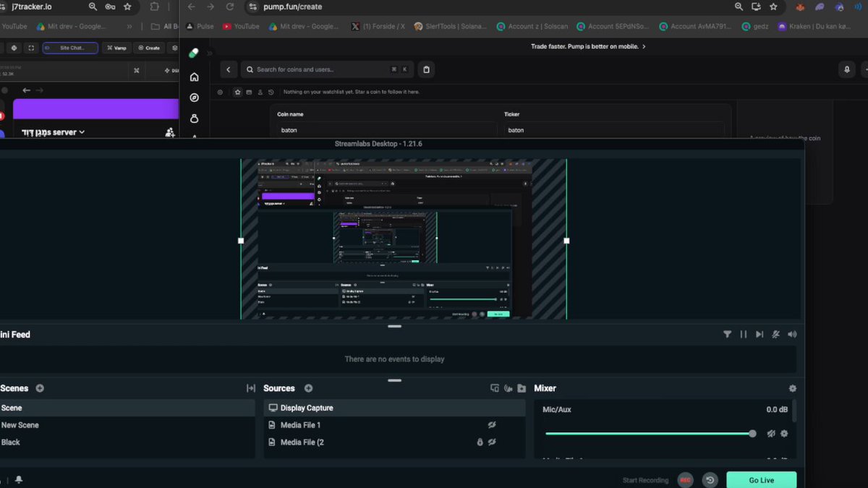Open the Mixer settings gear

[x=793, y=388]
